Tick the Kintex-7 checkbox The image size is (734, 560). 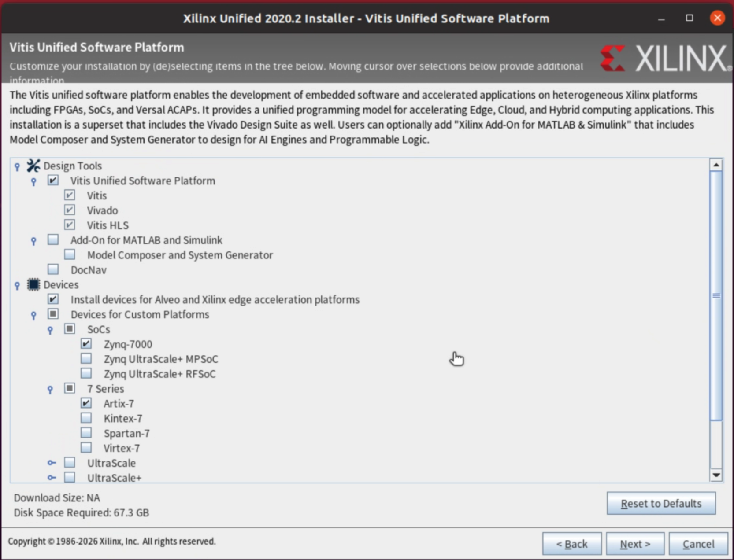coord(86,418)
